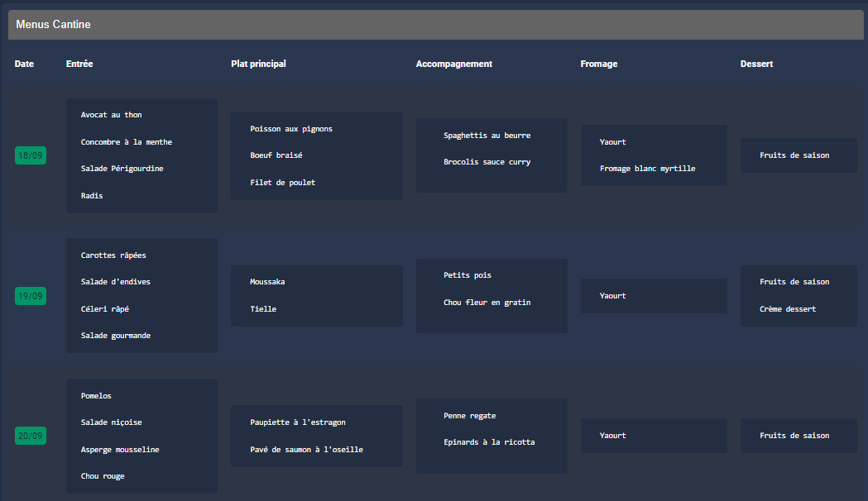Screen dimensions: 868x501
Task: Click Chou fleur en gratin
Action: pyautogui.click(x=487, y=303)
